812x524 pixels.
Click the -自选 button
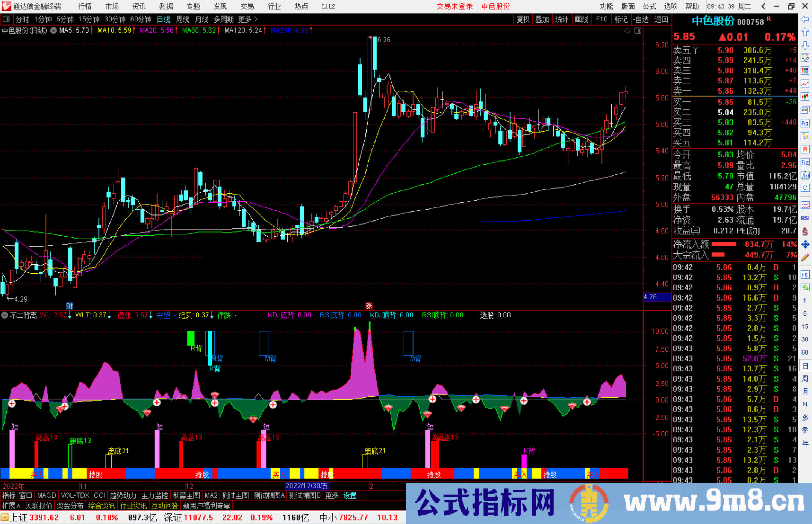[641, 19]
